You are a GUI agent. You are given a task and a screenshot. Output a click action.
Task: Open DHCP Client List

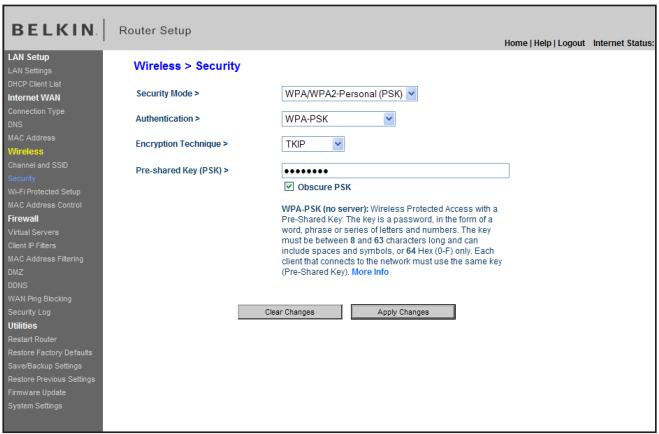[34, 84]
